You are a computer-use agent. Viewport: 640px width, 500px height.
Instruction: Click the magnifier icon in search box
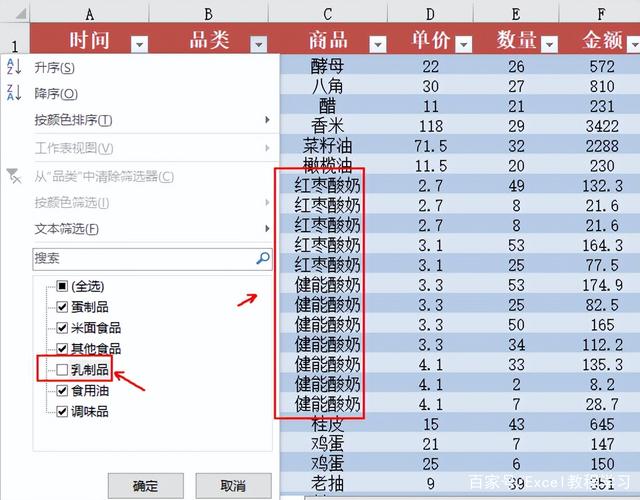(x=263, y=258)
